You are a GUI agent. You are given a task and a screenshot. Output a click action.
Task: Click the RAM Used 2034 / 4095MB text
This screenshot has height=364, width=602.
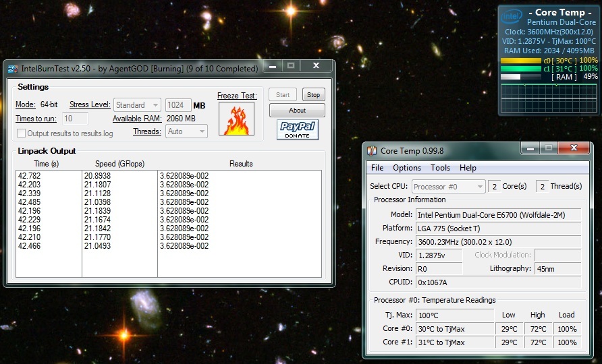coord(549,51)
